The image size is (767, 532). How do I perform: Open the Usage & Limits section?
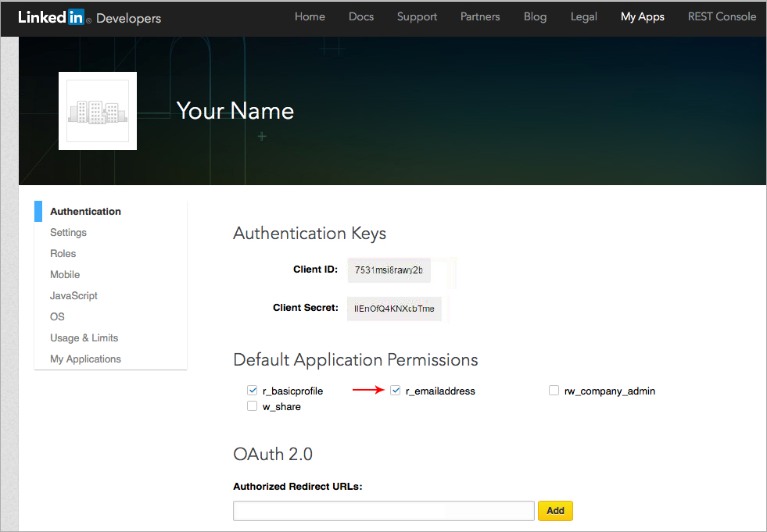coord(84,338)
